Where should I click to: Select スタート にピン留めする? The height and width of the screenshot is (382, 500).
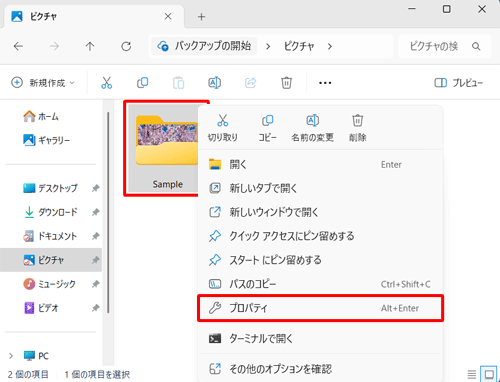click(x=321, y=260)
